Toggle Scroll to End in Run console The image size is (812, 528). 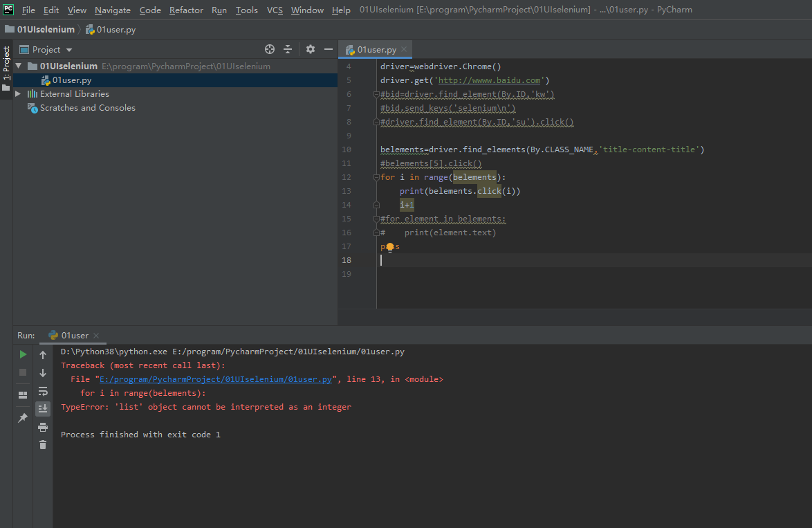click(x=43, y=409)
